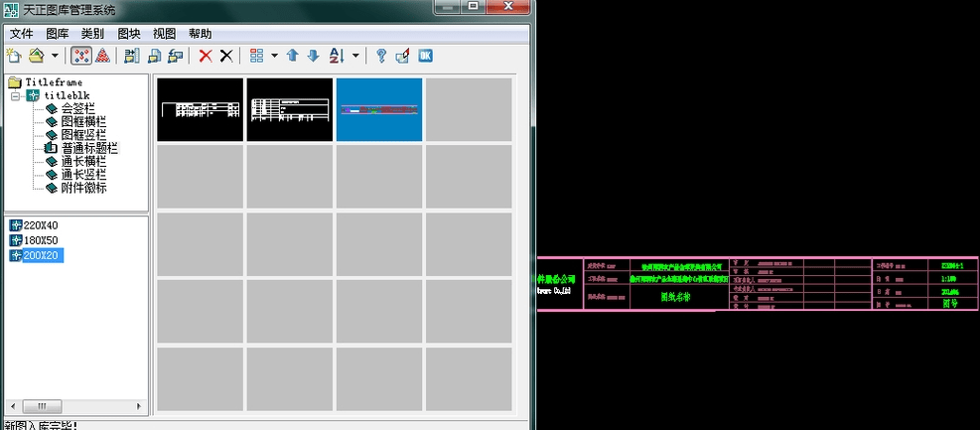Screen dimensions: 980x430
Task: Click the blue up arrow icon
Action: (x=293, y=56)
